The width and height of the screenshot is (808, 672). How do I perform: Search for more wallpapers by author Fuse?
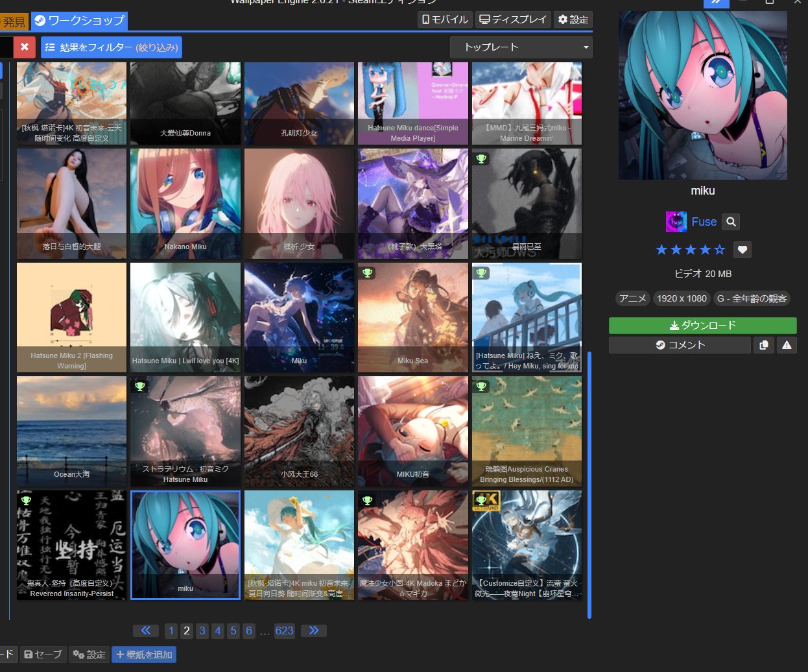(x=731, y=222)
